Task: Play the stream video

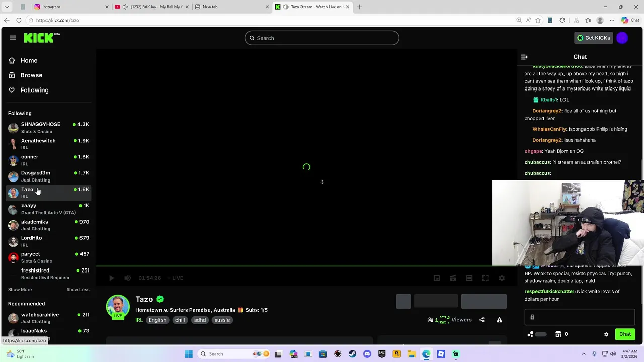Action: [112, 278]
